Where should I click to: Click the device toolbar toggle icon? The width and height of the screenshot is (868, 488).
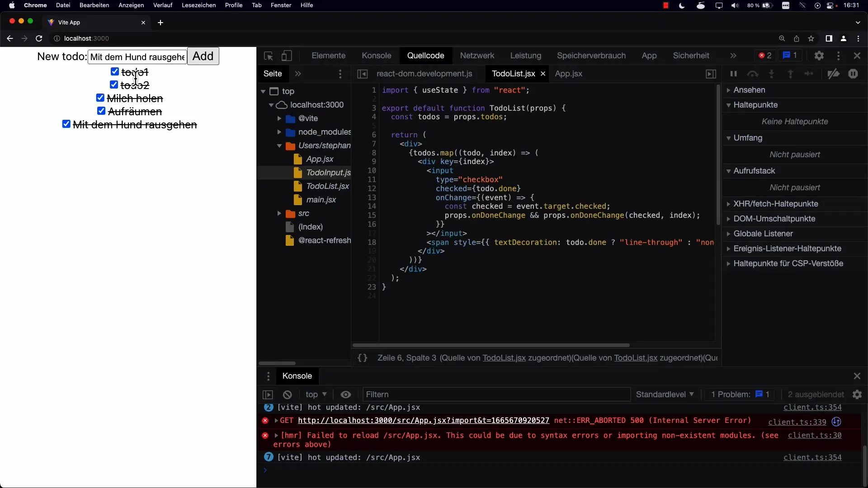[x=286, y=56]
